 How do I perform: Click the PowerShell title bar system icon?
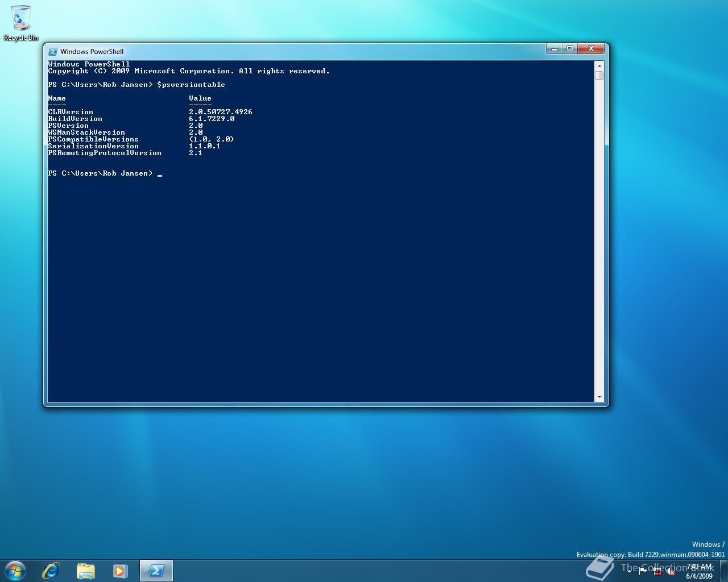pyautogui.click(x=53, y=51)
